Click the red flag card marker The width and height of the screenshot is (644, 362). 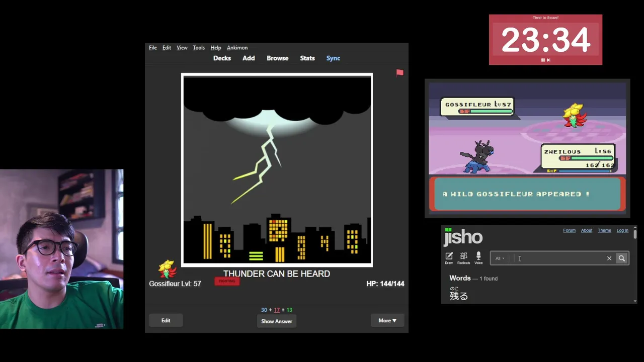pos(399,73)
